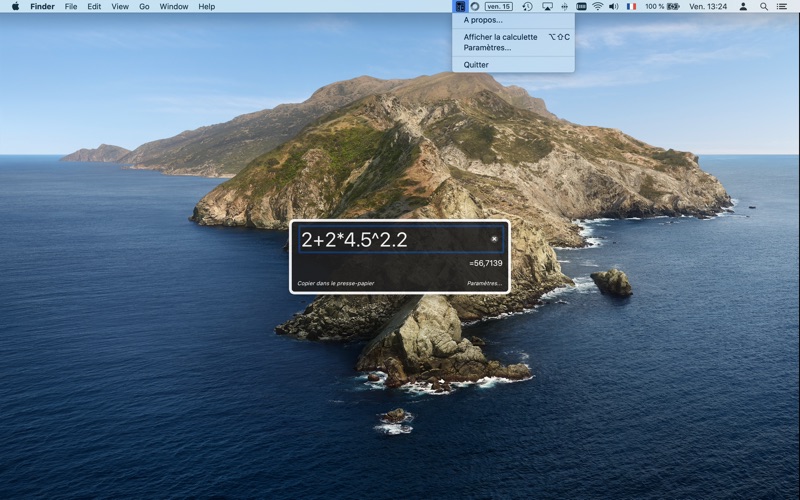Choose 'Afficher la calculette' menu entry
This screenshot has width=800, height=500.
point(500,37)
